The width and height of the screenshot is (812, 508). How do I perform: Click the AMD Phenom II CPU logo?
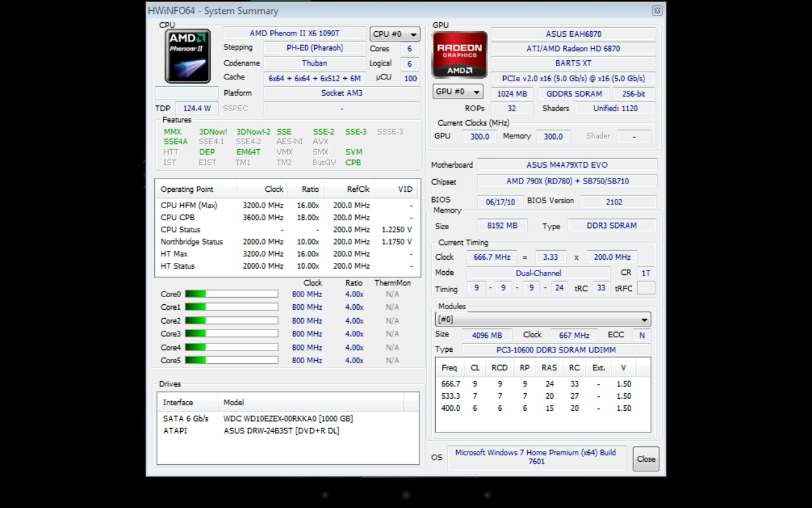tap(188, 56)
